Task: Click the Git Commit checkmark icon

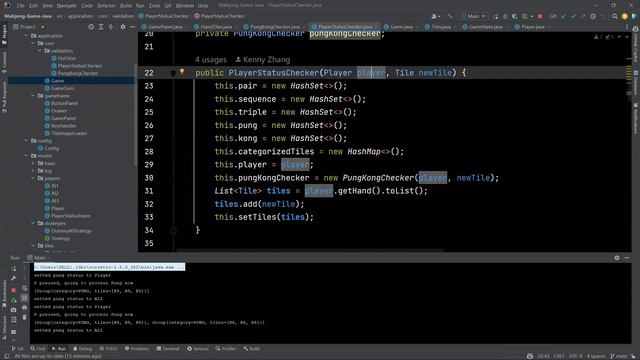Action: tap(573, 16)
